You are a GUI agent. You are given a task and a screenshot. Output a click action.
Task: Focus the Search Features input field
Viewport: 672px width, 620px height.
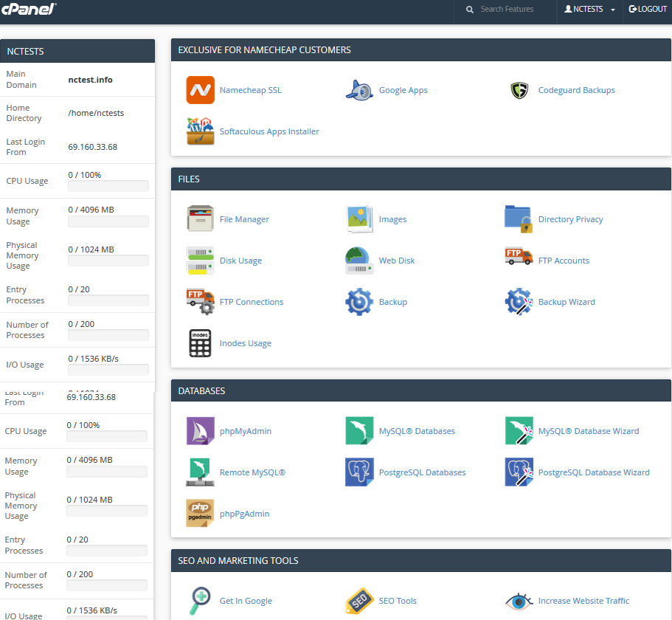tap(513, 10)
